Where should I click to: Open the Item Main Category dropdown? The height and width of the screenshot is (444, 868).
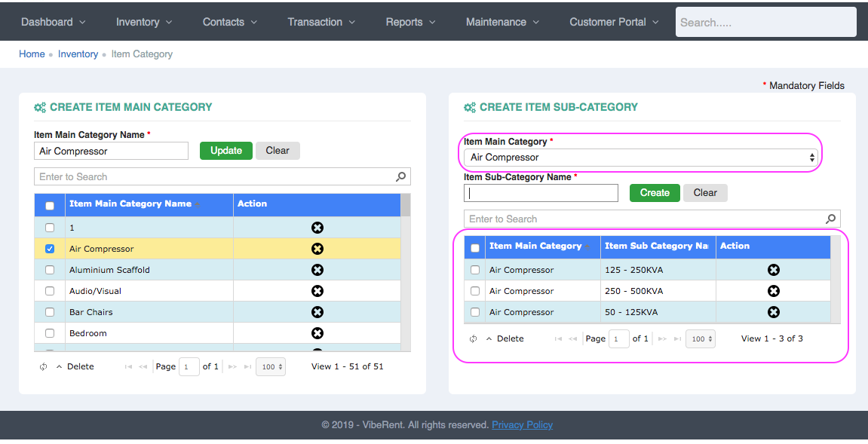pyautogui.click(x=640, y=158)
